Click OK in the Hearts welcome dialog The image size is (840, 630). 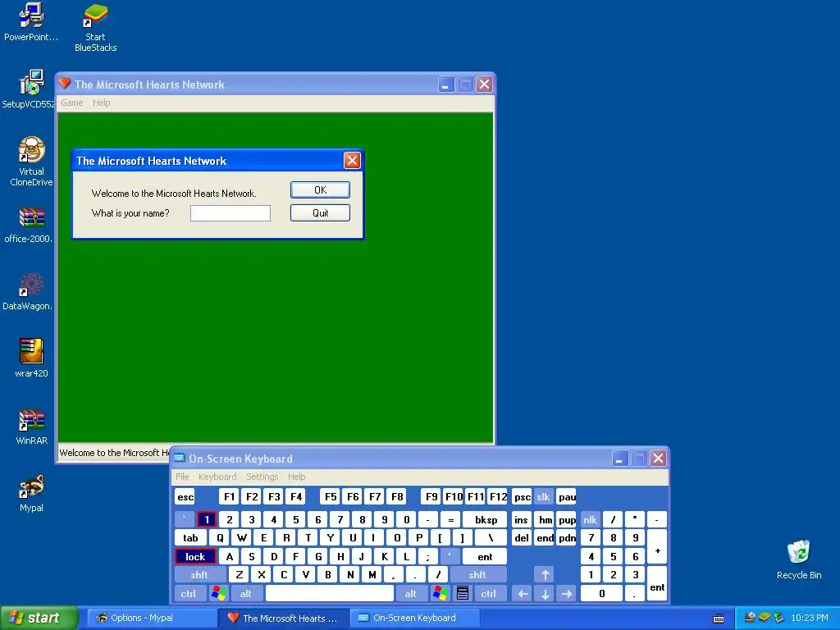(321, 190)
